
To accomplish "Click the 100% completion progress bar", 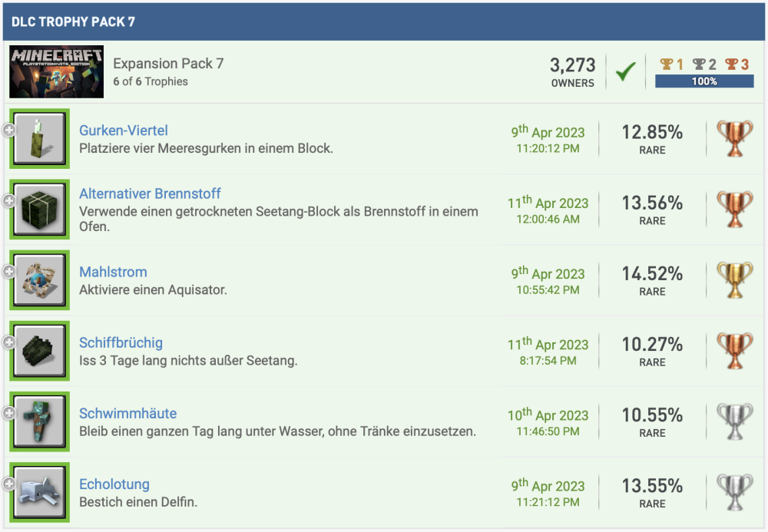I will 703,81.
